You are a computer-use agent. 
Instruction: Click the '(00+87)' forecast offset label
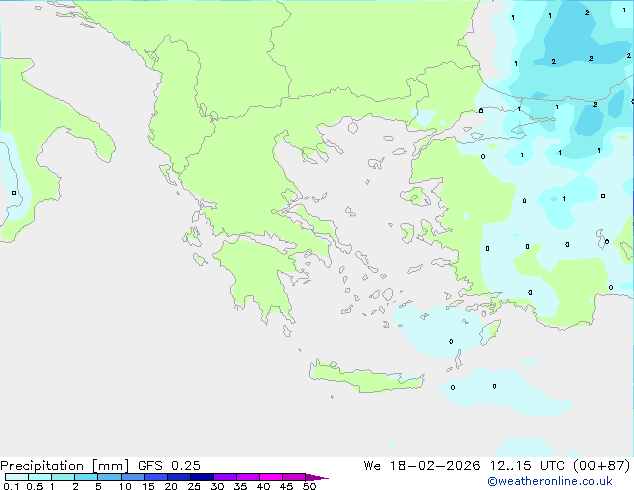tap(602, 466)
